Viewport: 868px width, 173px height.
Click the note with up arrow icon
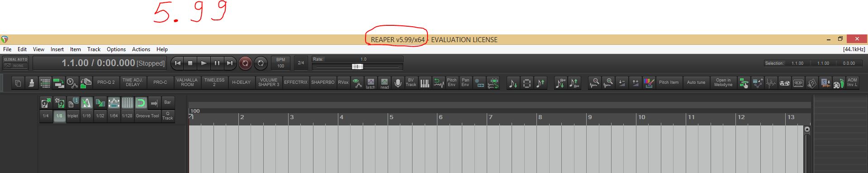coord(541,83)
